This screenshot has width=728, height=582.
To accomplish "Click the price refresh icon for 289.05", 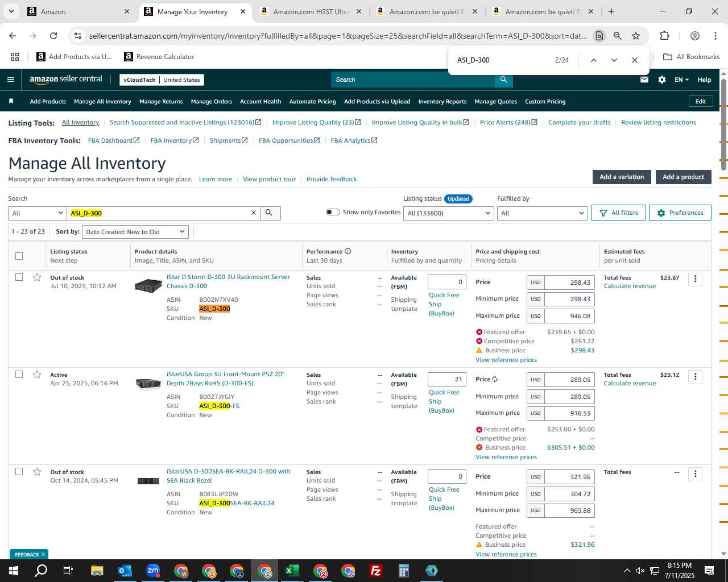I will click(495, 379).
